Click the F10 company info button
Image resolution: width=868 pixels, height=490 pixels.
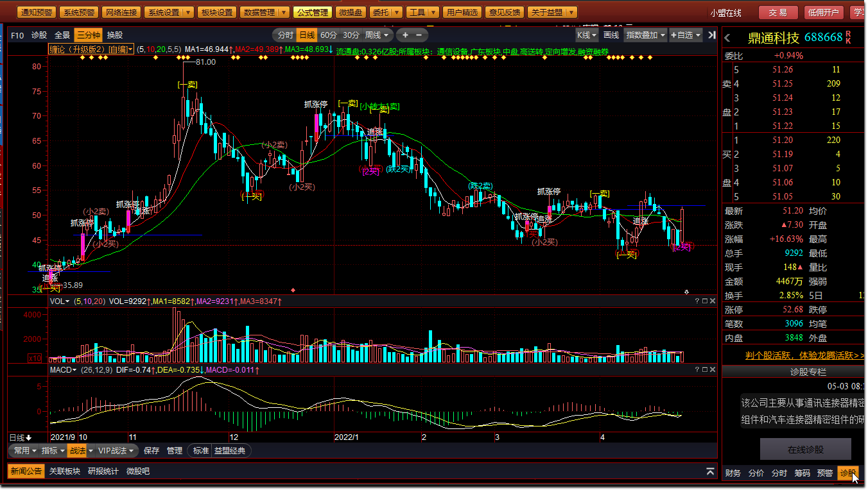click(17, 35)
